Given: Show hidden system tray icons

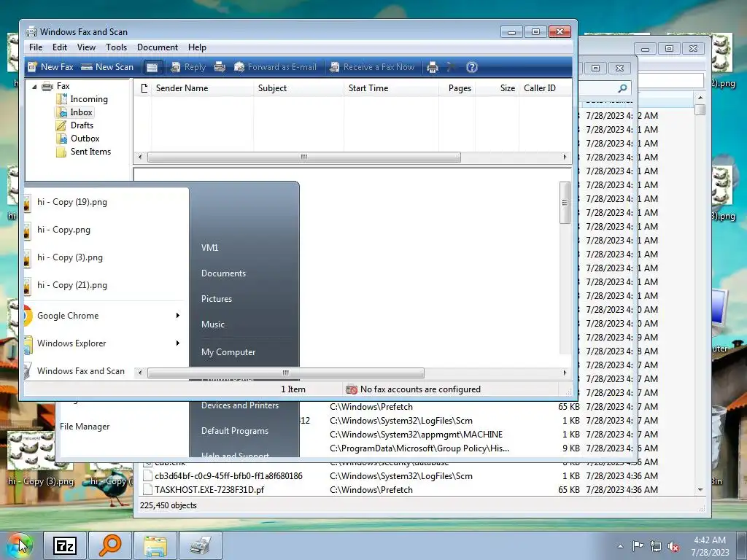Looking at the screenshot, I should 620,546.
